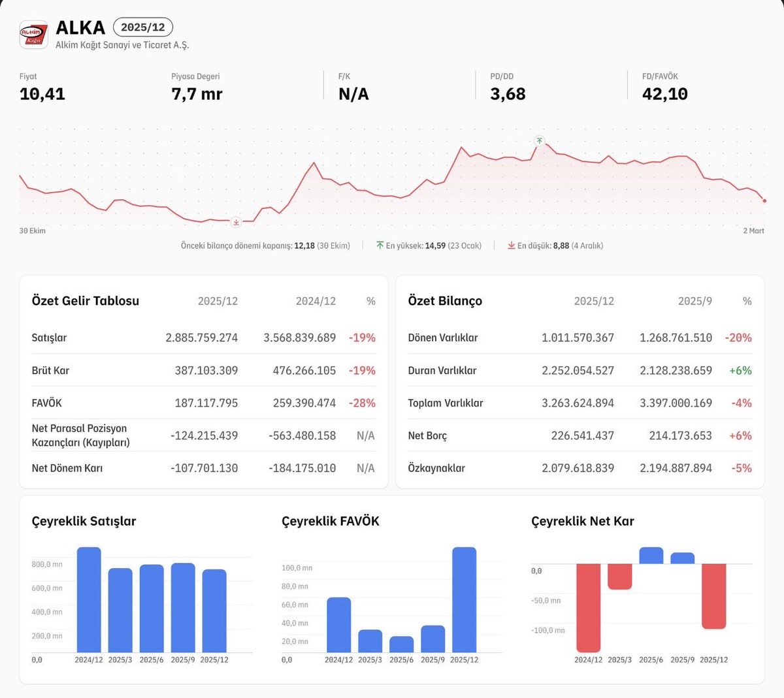Click the 2 Mart chart end date label
Image resolution: width=784 pixels, height=698 pixels.
coord(753,230)
